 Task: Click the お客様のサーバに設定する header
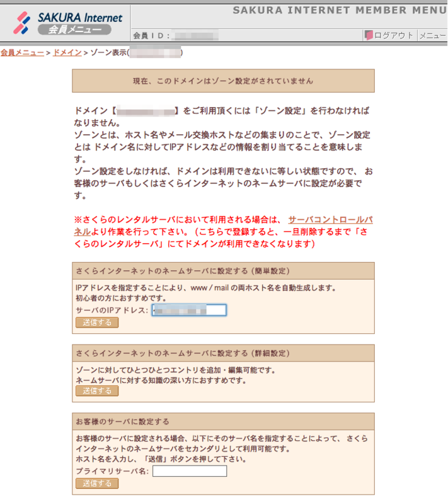click(223, 421)
